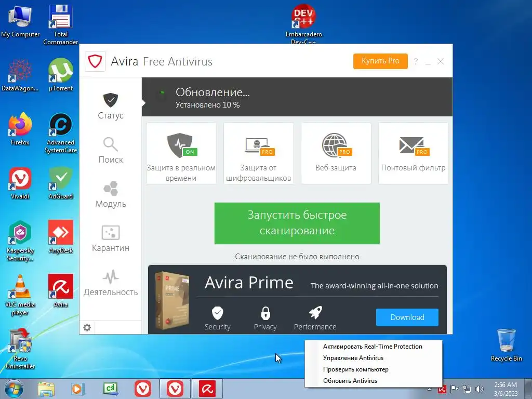The image size is (532, 399).
Task: Click Download in Avira Prime banner
Action: pyautogui.click(x=407, y=317)
